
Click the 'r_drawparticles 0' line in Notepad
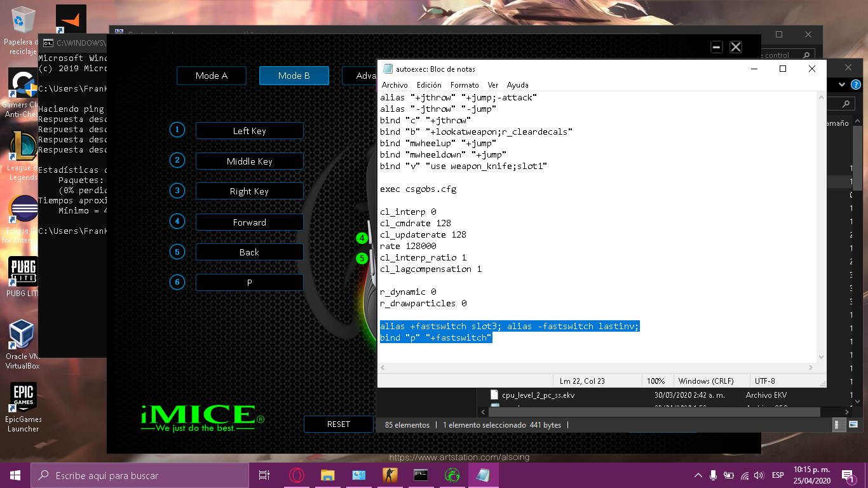(423, 303)
